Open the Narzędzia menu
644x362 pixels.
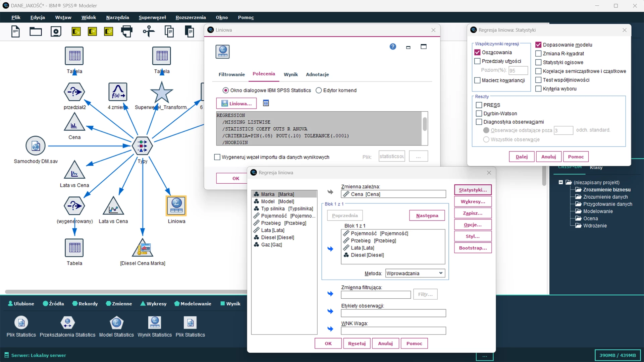point(117,17)
